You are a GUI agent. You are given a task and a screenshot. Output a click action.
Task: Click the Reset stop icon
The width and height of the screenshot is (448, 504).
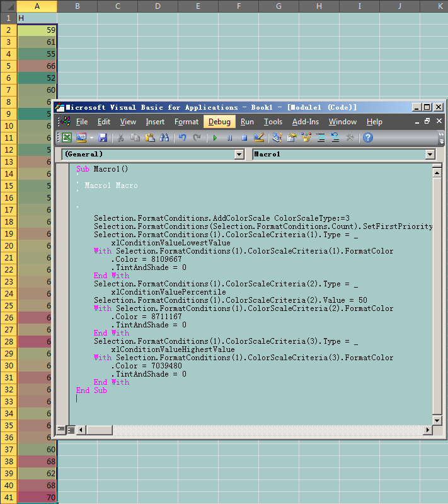pyautogui.click(x=244, y=138)
